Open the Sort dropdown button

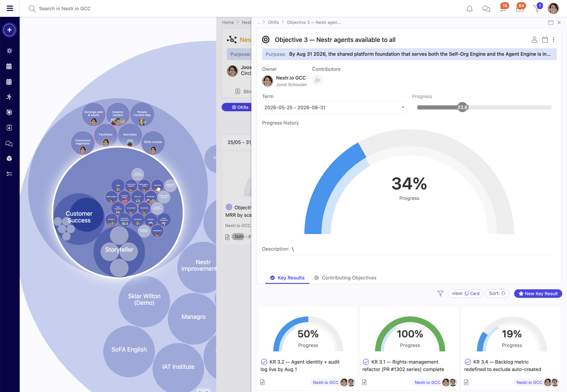click(x=497, y=293)
